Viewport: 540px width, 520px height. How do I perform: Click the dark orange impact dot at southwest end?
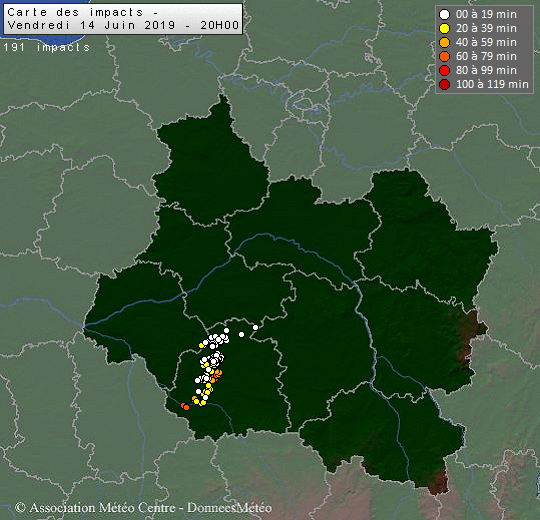(185, 407)
